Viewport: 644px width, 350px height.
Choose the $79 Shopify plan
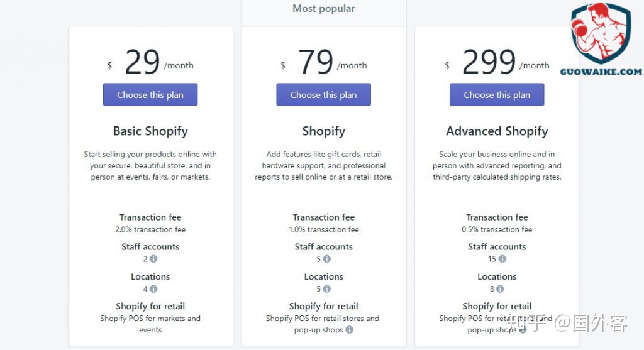tap(323, 95)
